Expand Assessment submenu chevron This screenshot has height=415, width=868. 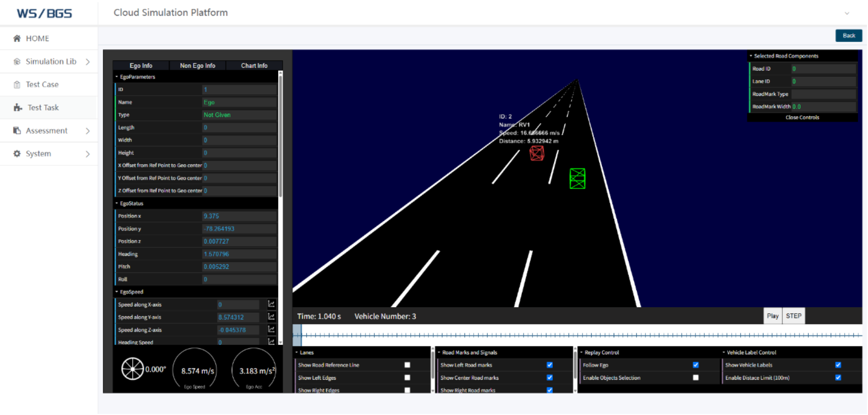click(x=87, y=131)
